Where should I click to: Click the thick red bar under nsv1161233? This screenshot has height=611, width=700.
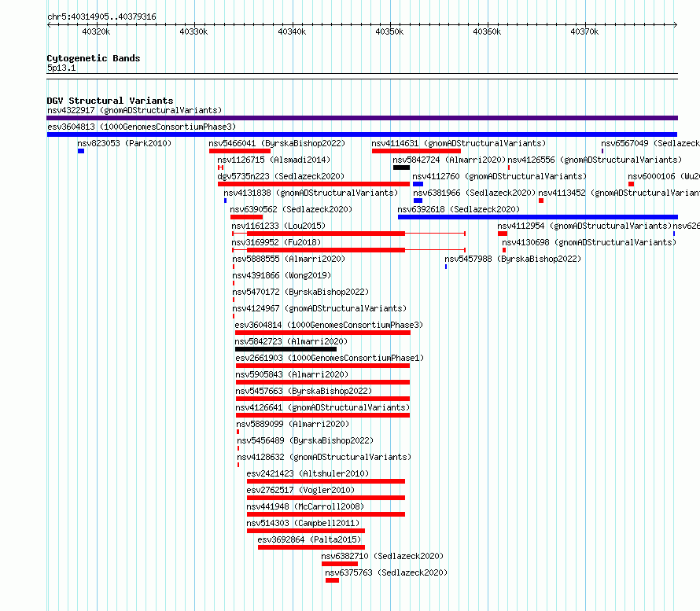coord(326,234)
